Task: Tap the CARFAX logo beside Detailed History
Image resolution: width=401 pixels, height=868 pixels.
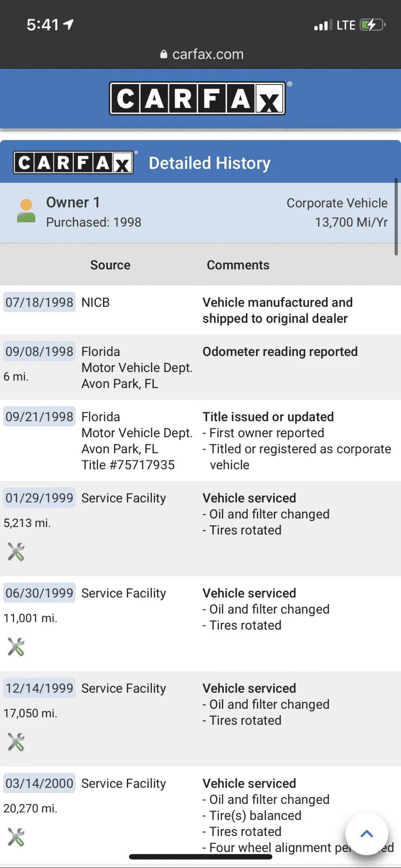Action: coord(73,163)
